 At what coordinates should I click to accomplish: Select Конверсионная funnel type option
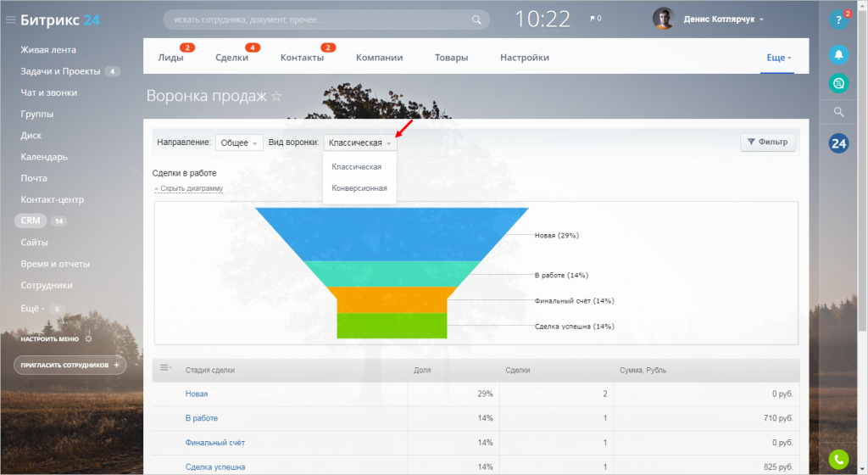tap(359, 188)
